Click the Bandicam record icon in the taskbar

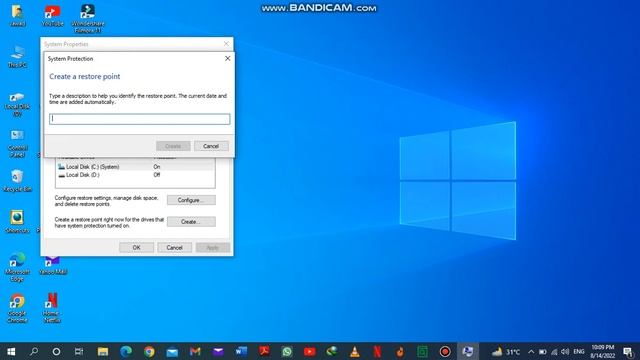coord(445,351)
